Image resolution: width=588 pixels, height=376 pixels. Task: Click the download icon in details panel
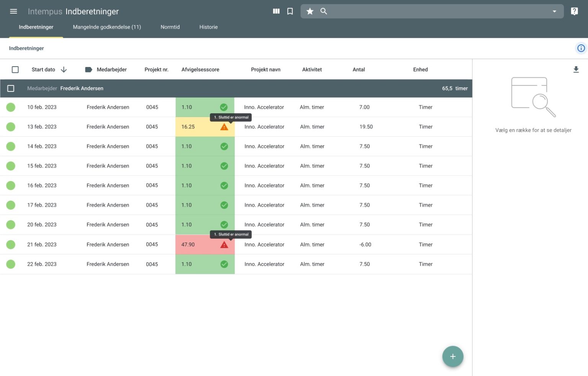(x=576, y=70)
